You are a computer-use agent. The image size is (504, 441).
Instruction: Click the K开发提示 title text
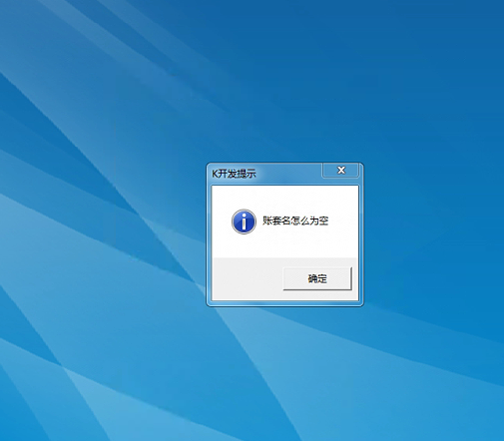pos(235,174)
